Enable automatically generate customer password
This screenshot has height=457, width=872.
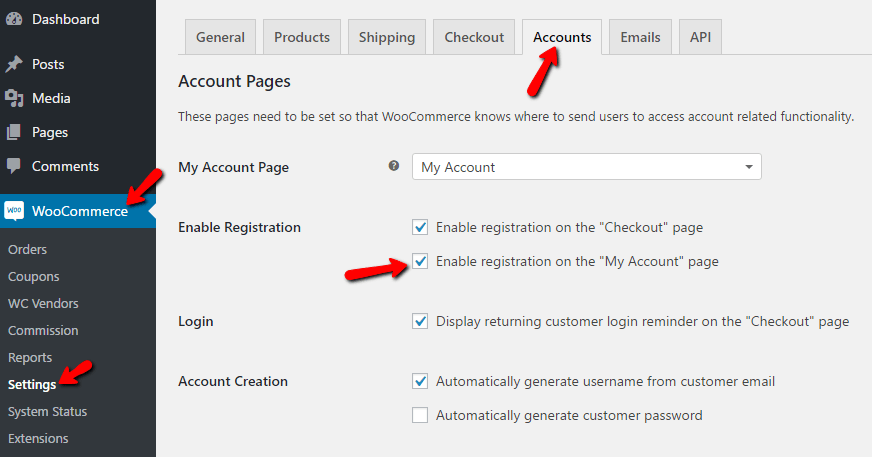tap(420, 415)
